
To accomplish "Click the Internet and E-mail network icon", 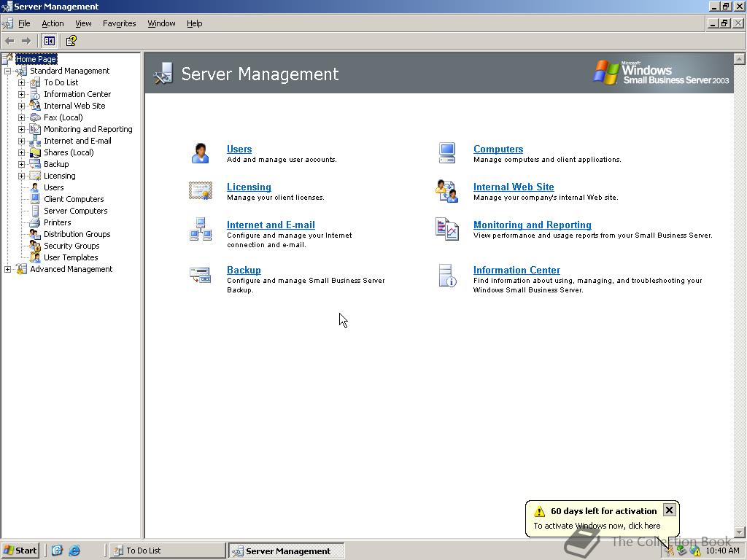I will pos(201,229).
